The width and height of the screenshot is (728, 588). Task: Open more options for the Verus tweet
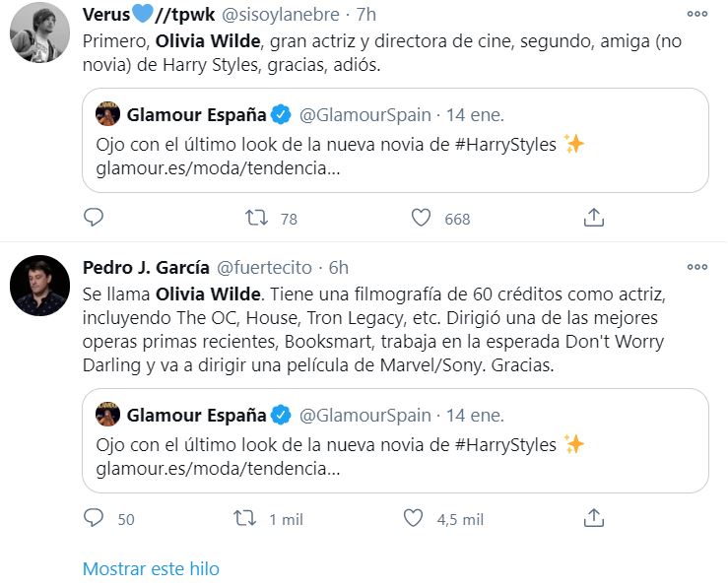point(697,14)
